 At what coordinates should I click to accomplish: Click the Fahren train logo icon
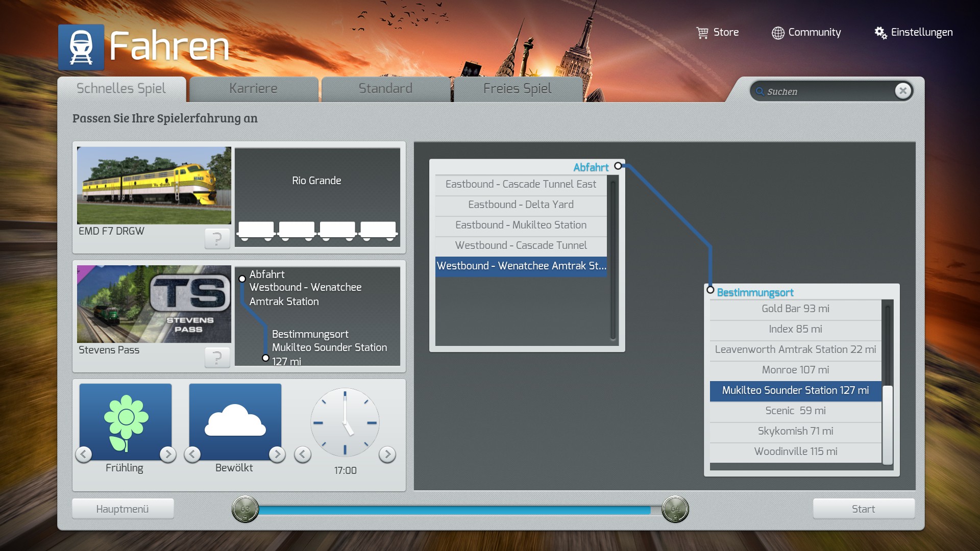pos(81,47)
